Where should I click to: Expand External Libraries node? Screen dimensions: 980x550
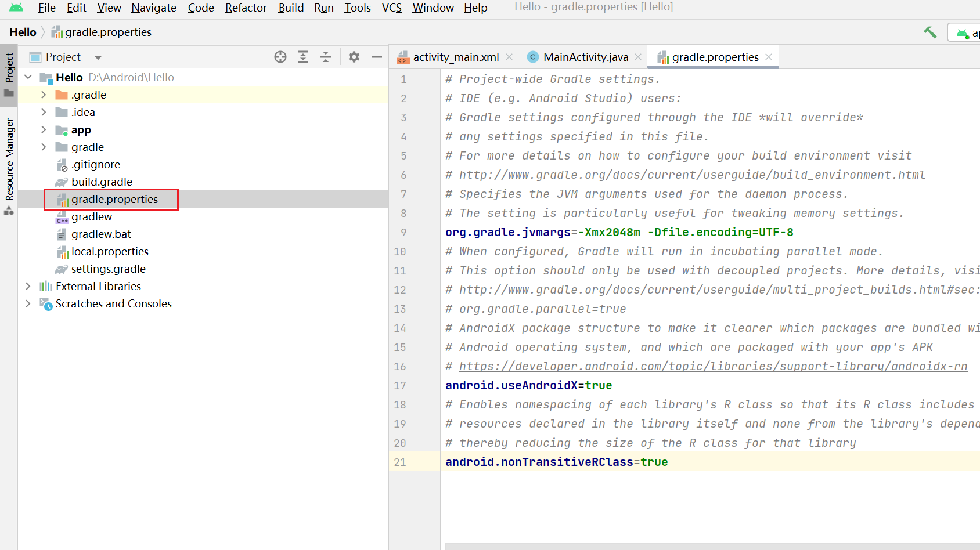tap(28, 286)
